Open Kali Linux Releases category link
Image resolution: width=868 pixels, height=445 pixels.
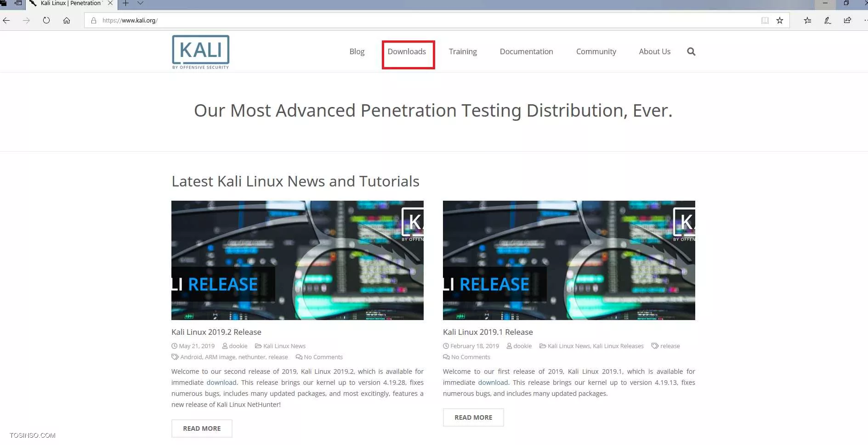coord(618,346)
